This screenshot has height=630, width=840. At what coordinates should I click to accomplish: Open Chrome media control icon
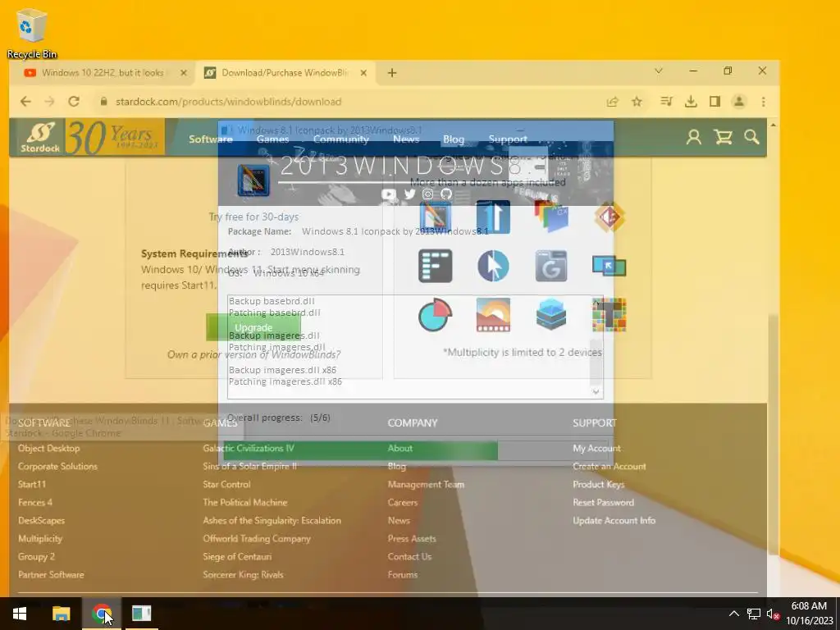point(666,101)
